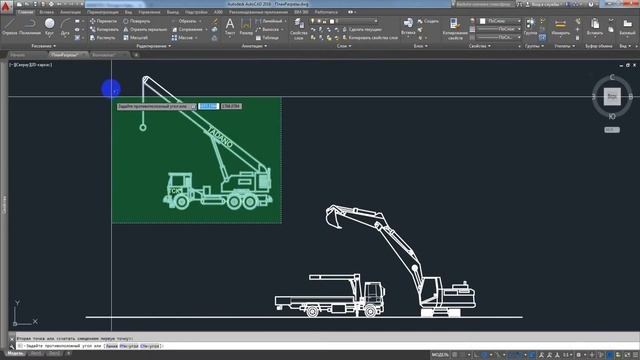This screenshot has height=360, width=640.
Task: Expand the Блок panel
Action: point(420,46)
